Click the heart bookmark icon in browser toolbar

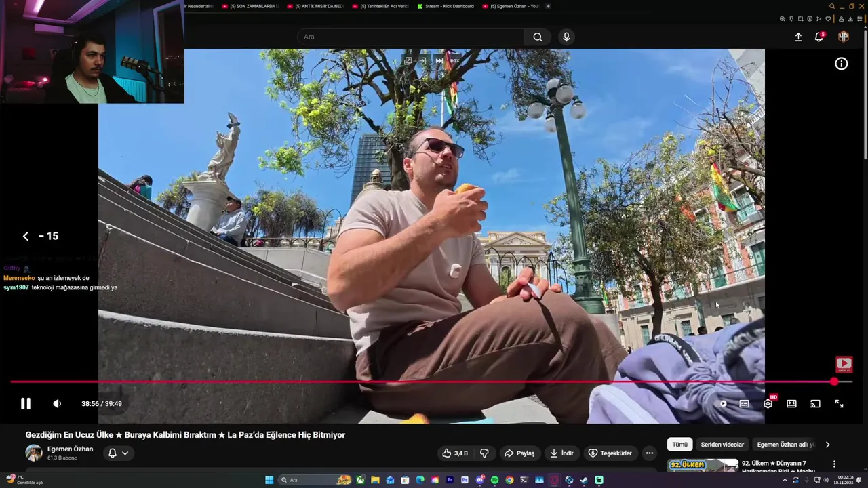[x=827, y=19]
